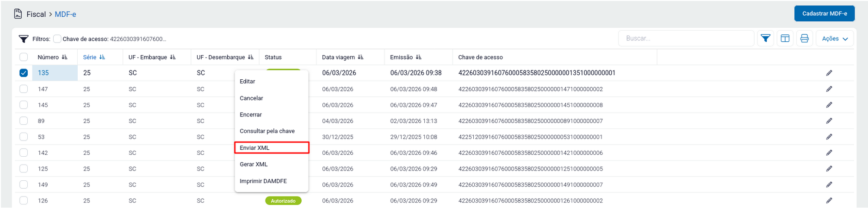
Task: Click the Cadastrar MDF-e button
Action: pos(824,14)
